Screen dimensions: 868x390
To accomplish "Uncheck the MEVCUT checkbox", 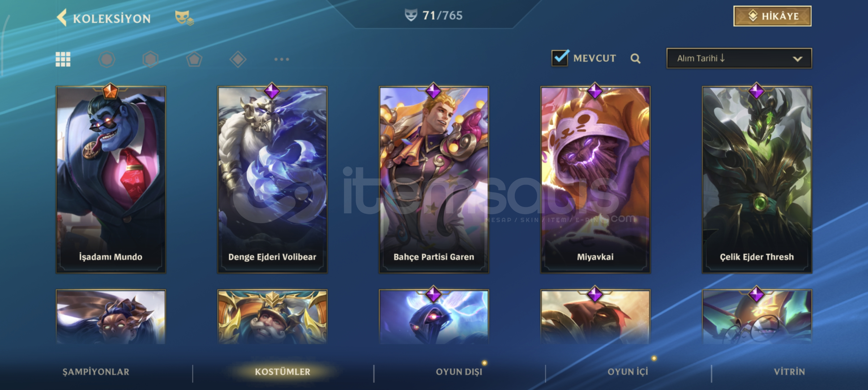I will pyautogui.click(x=560, y=58).
